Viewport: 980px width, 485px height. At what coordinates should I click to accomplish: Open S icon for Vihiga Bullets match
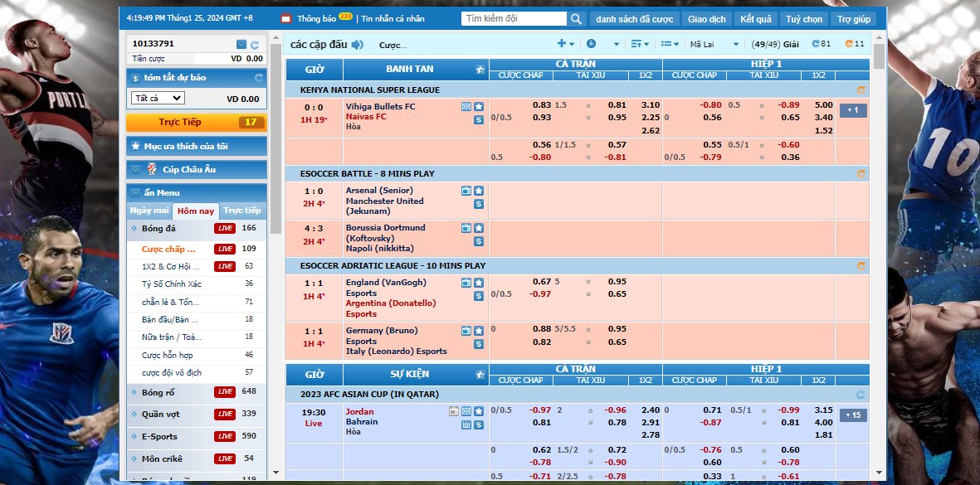479,120
